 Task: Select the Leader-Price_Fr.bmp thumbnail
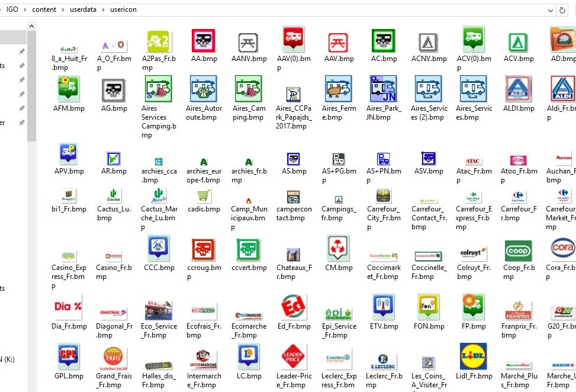click(x=294, y=356)
